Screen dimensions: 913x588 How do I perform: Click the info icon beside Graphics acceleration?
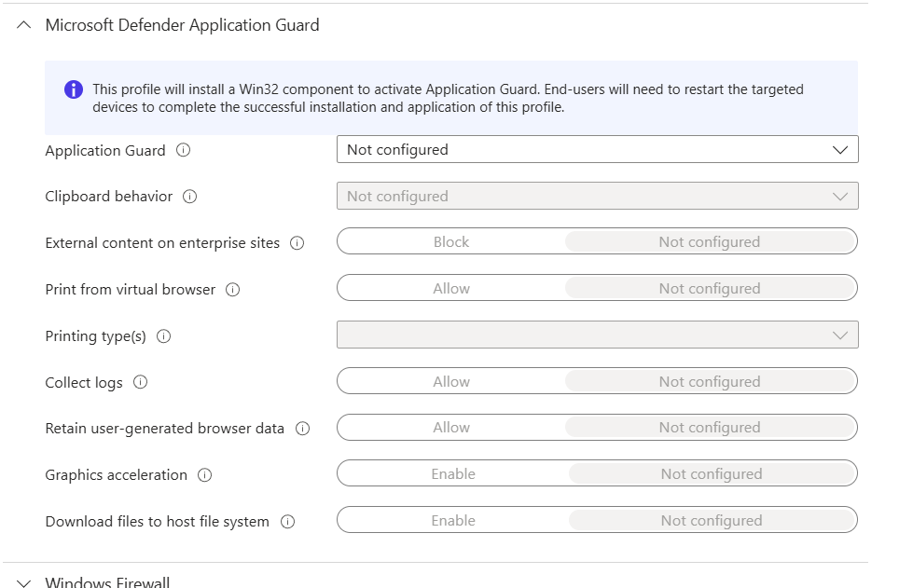[205, 475]
